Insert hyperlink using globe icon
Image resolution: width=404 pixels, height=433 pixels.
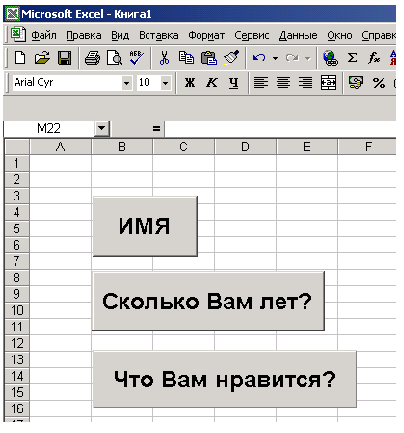(x=330, y=58)
